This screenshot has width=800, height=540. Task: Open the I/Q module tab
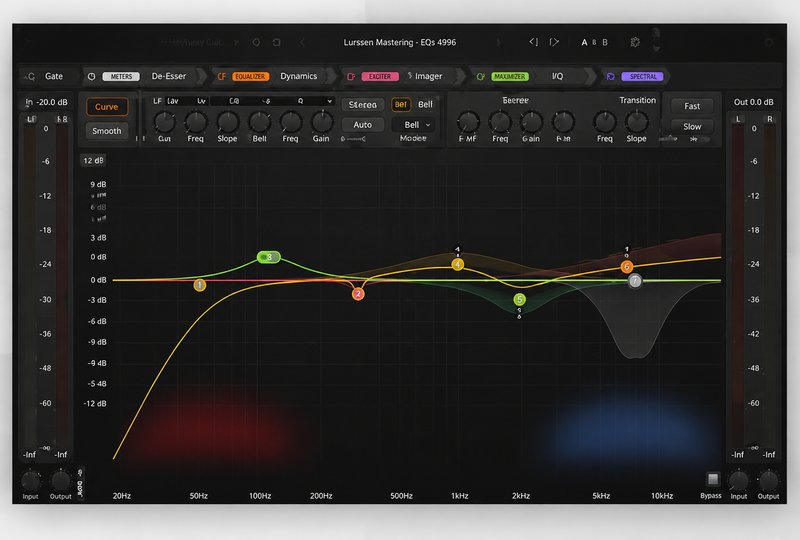pyautogui.click(x=557, y=76)
